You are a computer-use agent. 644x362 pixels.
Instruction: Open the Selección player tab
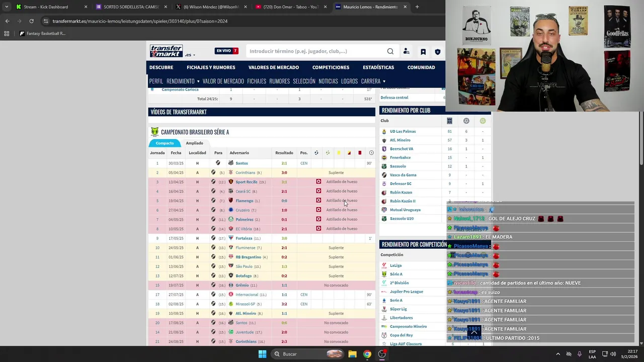(304, 81)
